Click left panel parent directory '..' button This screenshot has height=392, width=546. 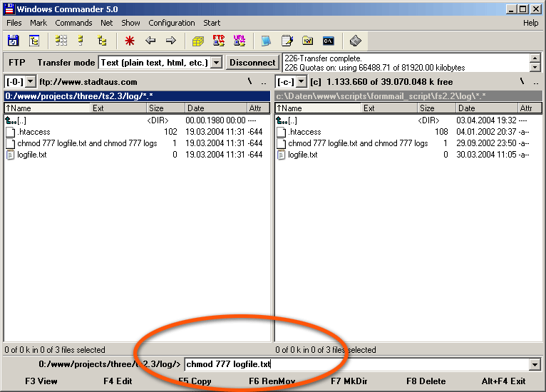(x=264, y=83)
